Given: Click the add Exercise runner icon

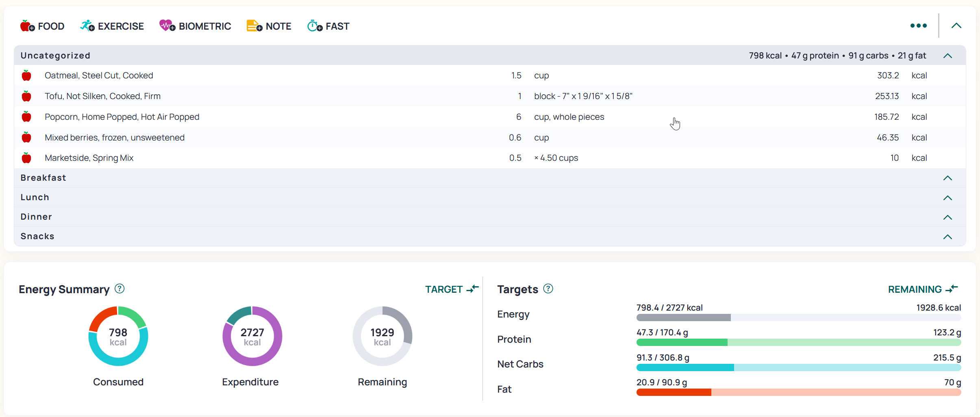Looking at the screenshot, I should pyautogui.click(x=87, y=26).
